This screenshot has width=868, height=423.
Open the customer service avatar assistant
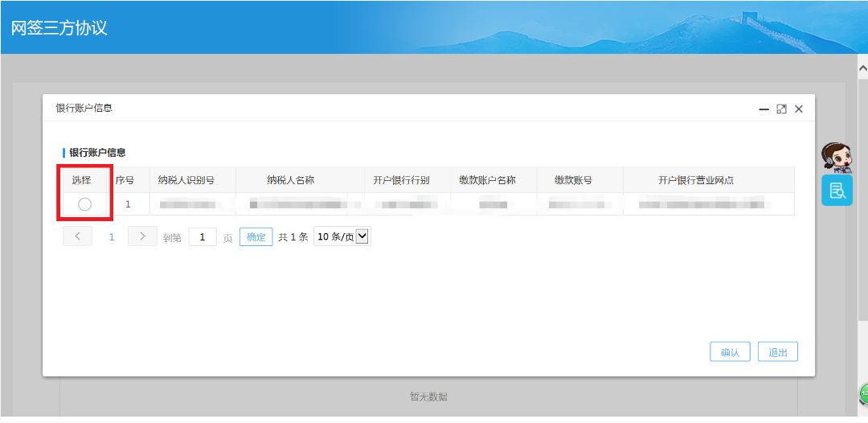[836, 158]
